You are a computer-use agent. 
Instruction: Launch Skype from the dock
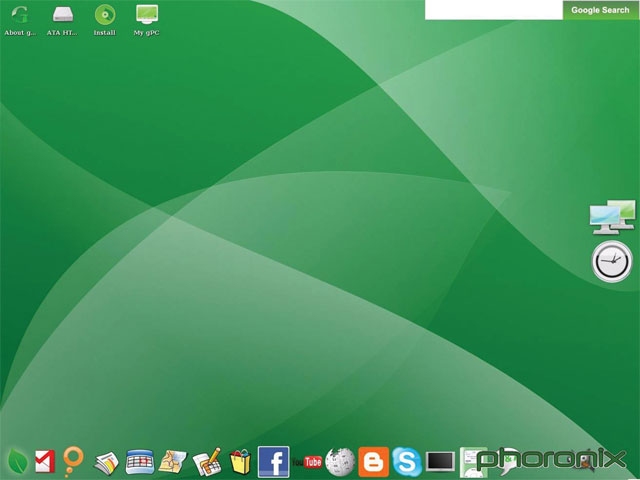pos(407,462)
